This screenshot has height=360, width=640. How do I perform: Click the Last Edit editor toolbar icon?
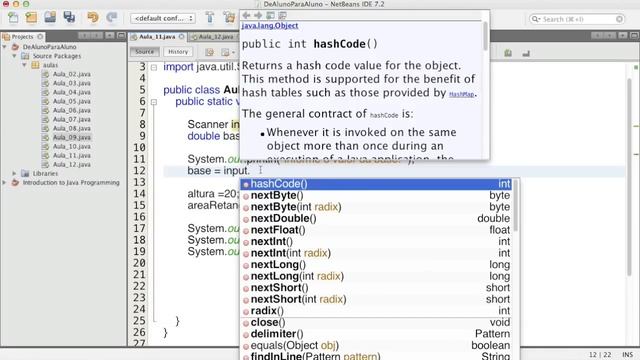pyautogui.click(x=209, y=52)
